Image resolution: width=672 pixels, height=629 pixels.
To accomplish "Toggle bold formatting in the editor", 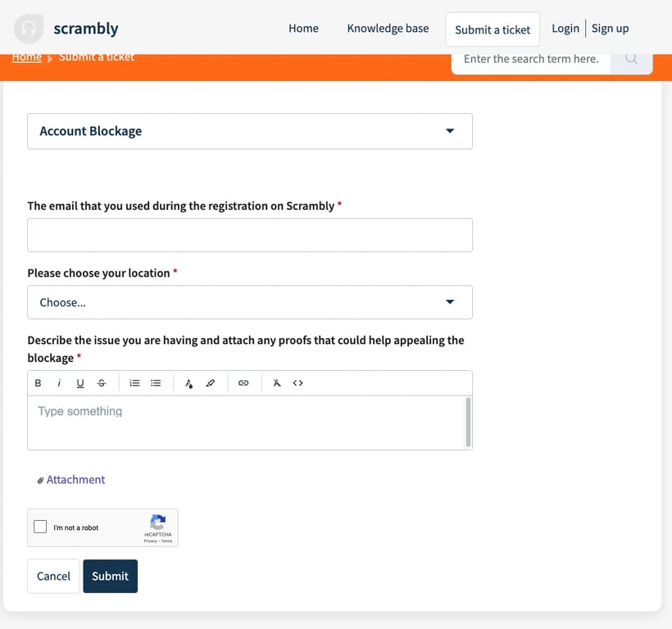I will [x=38, y=383].
